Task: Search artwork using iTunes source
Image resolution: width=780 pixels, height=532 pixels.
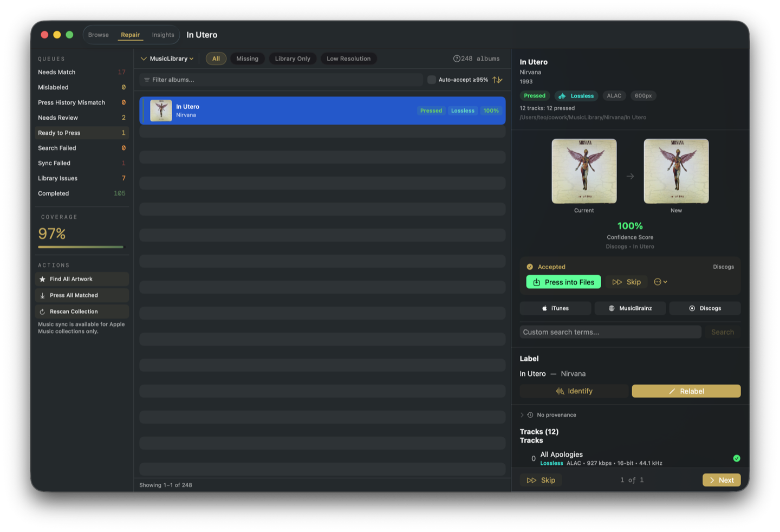Action: [555, 308]
